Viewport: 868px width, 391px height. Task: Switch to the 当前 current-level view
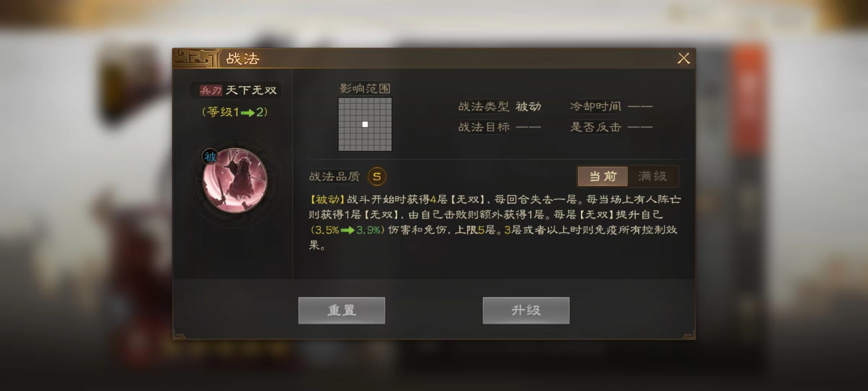click(603, 176)
